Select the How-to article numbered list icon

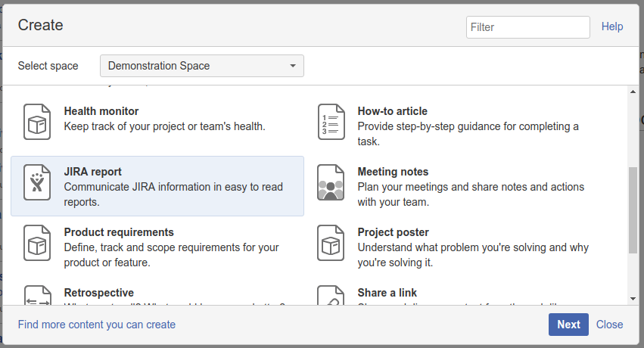tap(331, 122)
